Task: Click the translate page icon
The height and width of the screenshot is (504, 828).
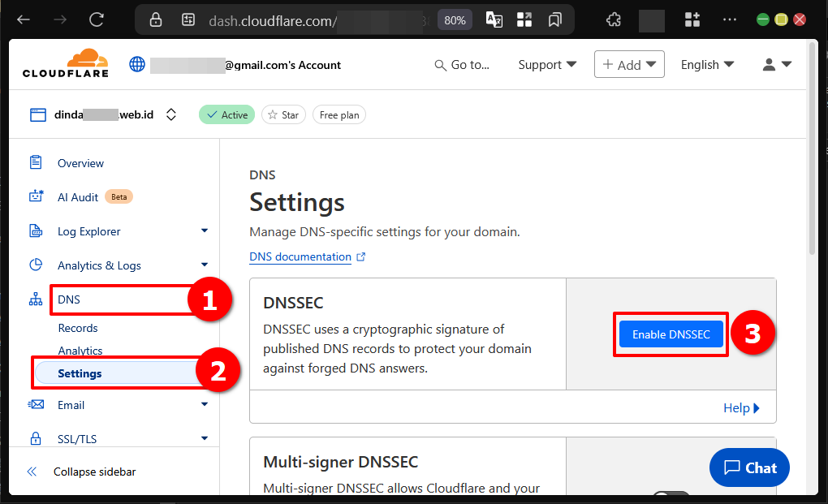Action: pyautogui.click(x=494, y=20)
